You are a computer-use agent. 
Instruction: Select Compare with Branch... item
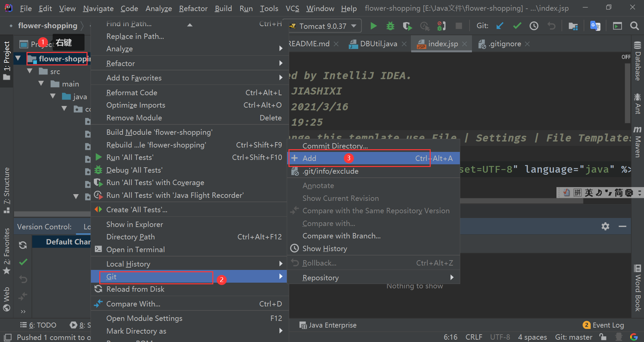(x=373, y=236)
